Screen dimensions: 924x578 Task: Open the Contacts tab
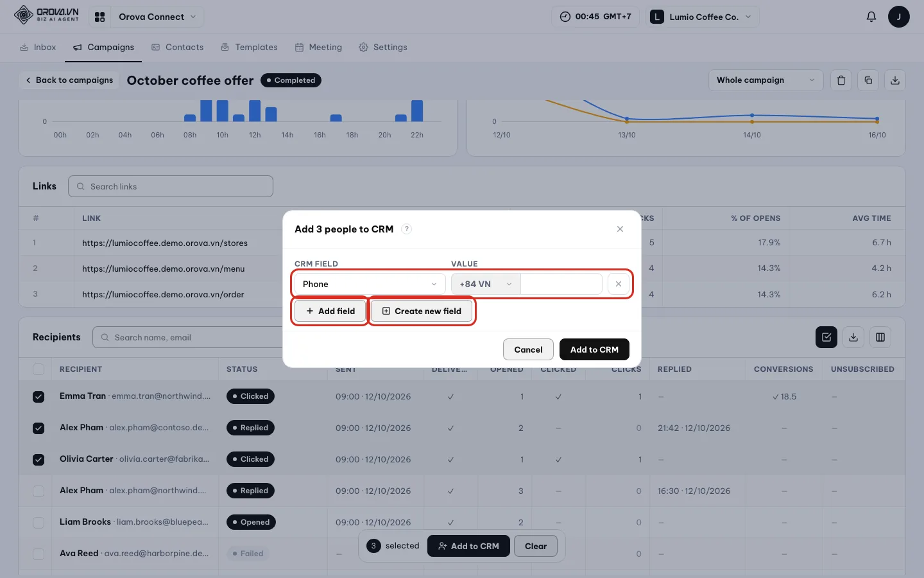177,47
